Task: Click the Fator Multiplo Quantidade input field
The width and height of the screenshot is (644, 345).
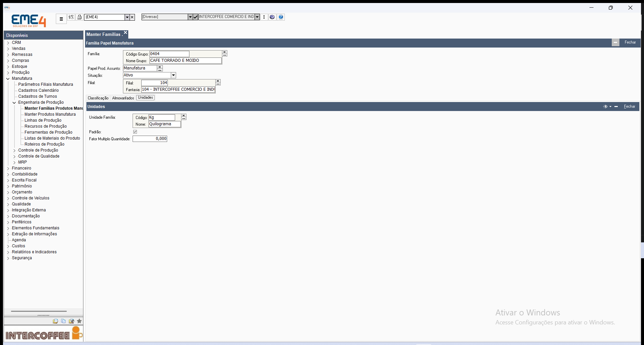Action: coord(150,139)
